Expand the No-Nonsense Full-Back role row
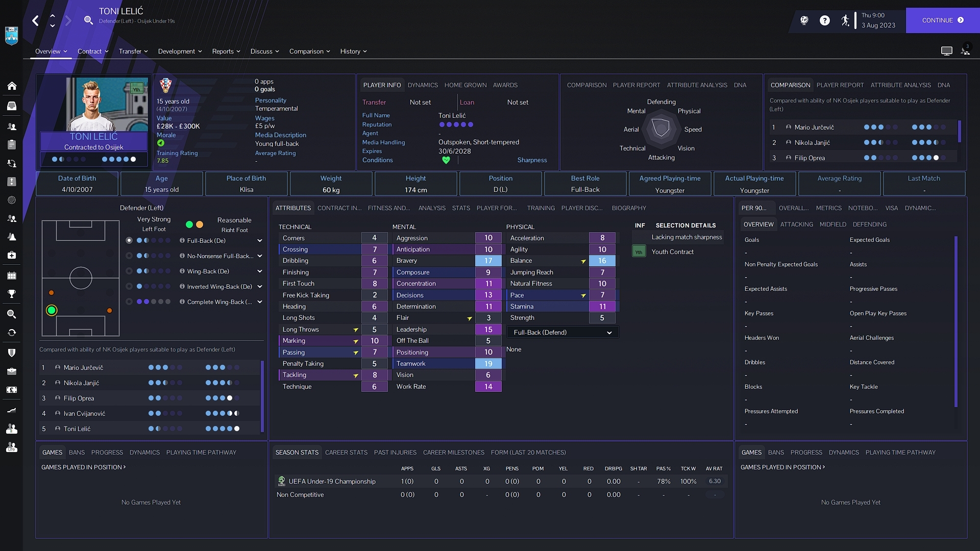 pos(259,256)
